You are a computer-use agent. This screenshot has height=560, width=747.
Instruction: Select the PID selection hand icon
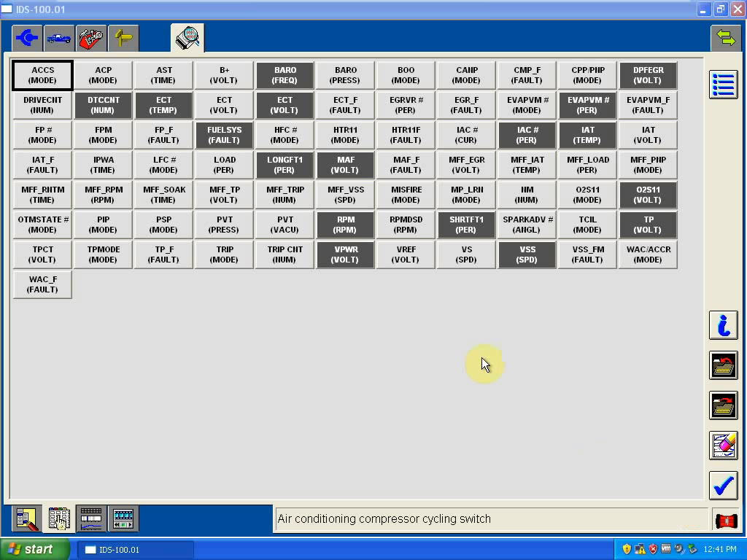tap(59, 518)
